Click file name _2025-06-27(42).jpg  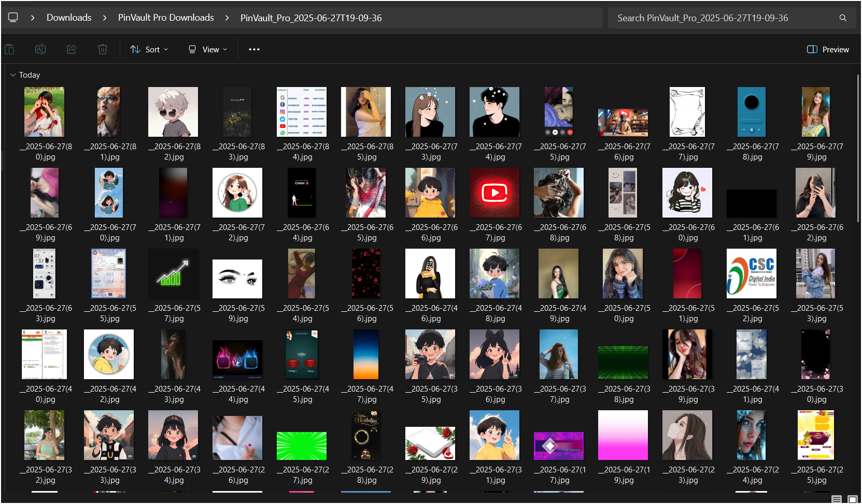click(x=110, y=394)
